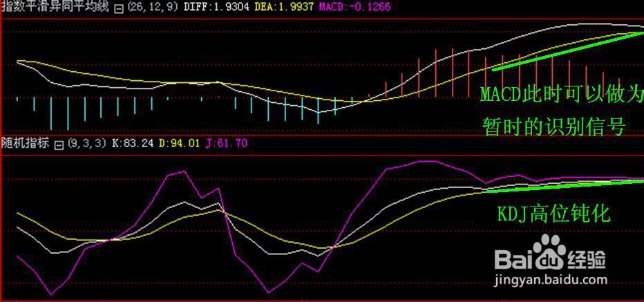Screen dimensions: 644x302
Task: Click the DEA:1.9937 value label
Action: [284, 8]
